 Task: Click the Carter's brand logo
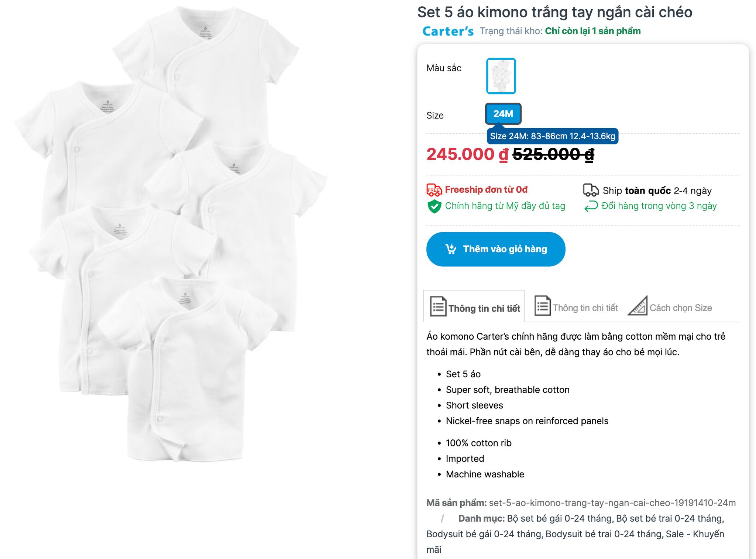[x=448, y=31]
